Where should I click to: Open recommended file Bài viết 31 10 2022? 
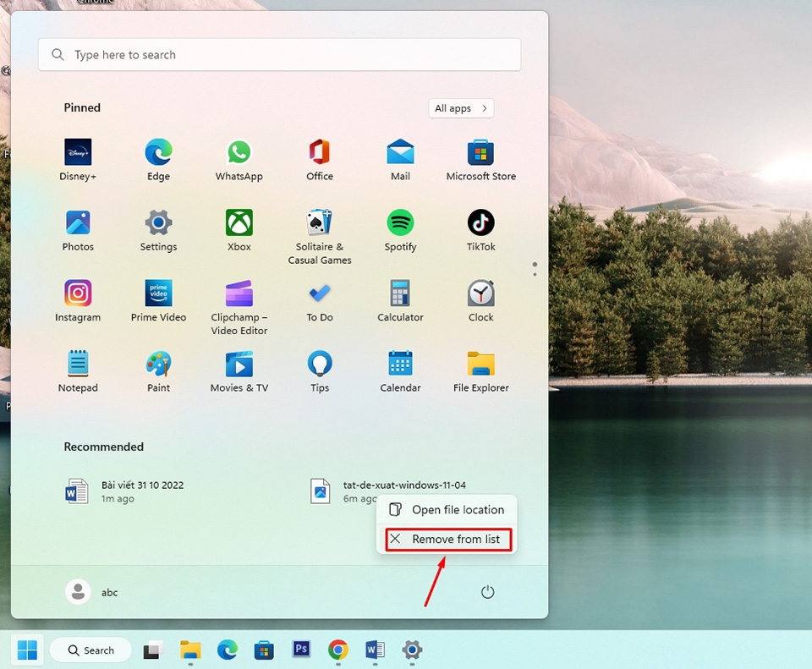pyautogui.click(x=124, y=491)
